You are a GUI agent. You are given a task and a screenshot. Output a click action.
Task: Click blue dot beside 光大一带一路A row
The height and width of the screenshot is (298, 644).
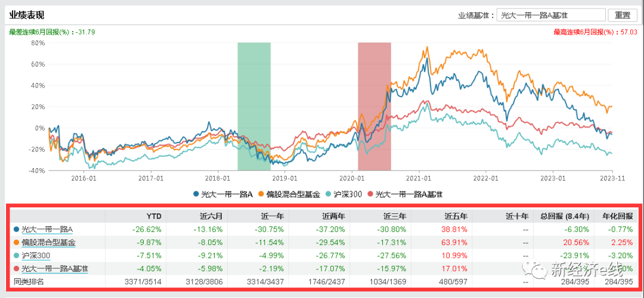coord(15,229)
